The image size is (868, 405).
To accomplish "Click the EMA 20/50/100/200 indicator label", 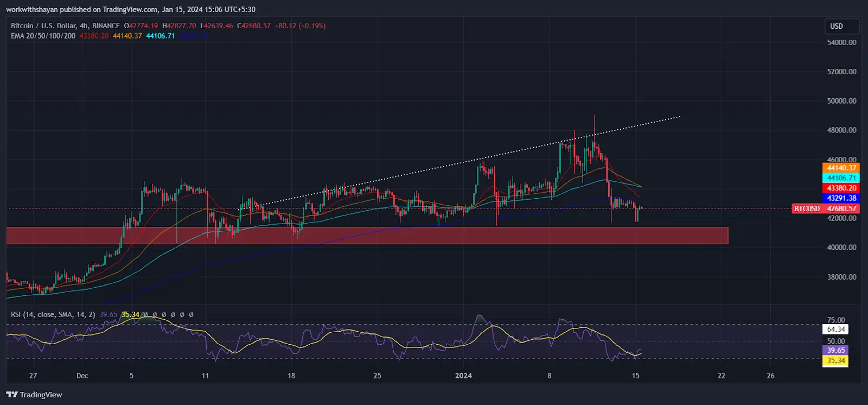I will [x=43, y=36].
